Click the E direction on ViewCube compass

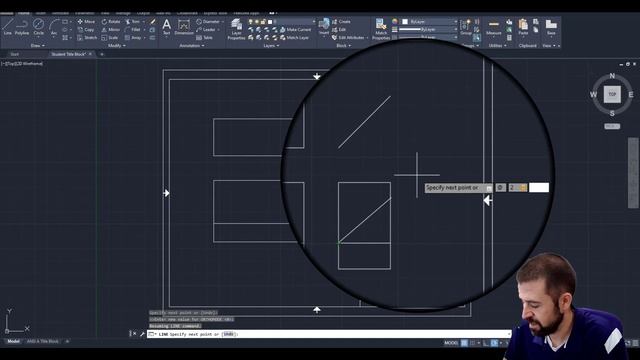click(x=631, y=95)
